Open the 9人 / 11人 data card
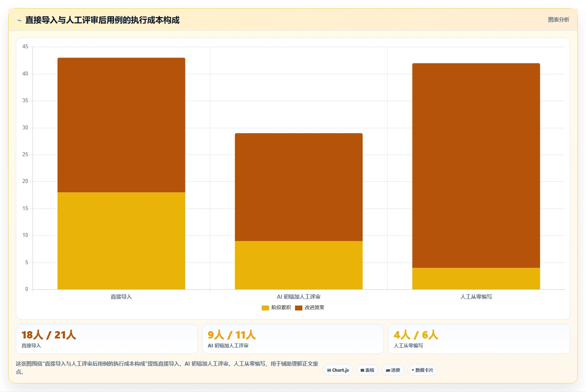The image size is (586, 392). point(293,339)
